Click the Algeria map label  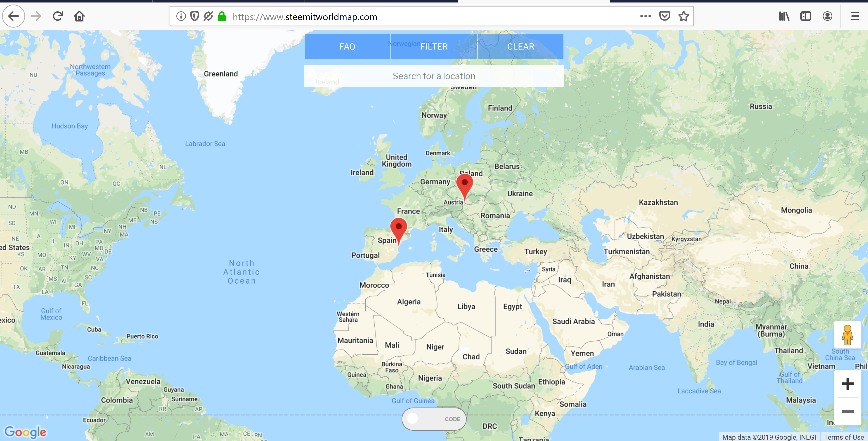[409, 302]
